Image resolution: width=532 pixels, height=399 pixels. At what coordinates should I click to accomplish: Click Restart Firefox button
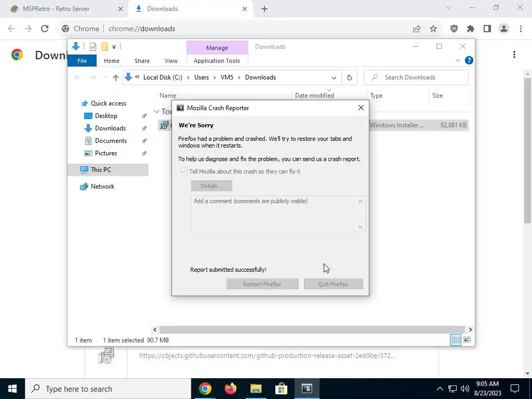point(262,284)
